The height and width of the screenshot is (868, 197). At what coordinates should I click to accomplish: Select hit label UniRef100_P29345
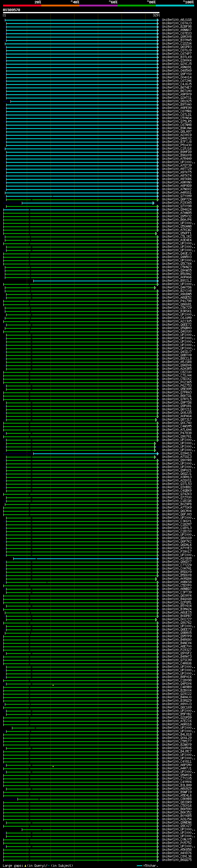[x=177, y=203]
